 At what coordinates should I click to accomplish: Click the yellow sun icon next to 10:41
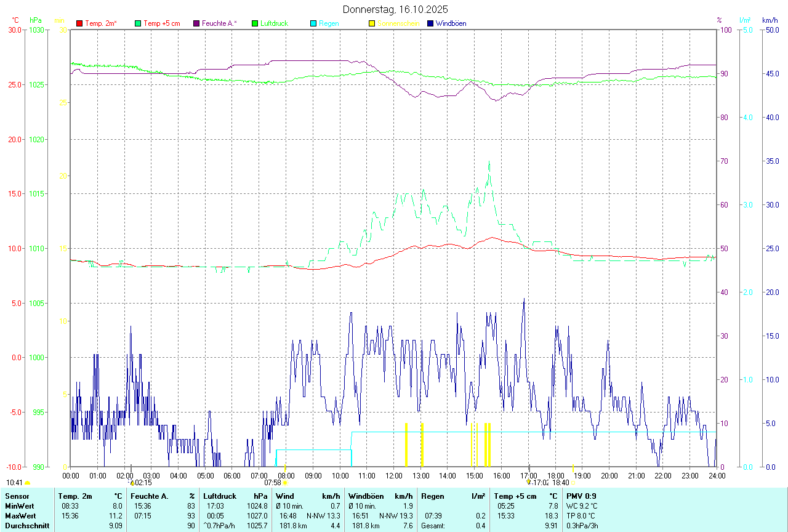[27, 483]
